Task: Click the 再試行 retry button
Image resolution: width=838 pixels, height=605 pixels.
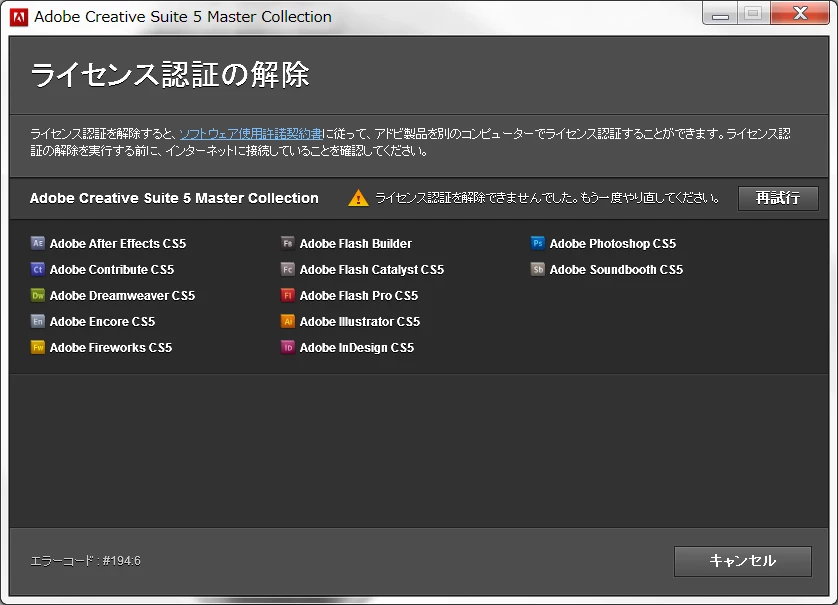Action: pyautogui.click(x=778, y=198)
